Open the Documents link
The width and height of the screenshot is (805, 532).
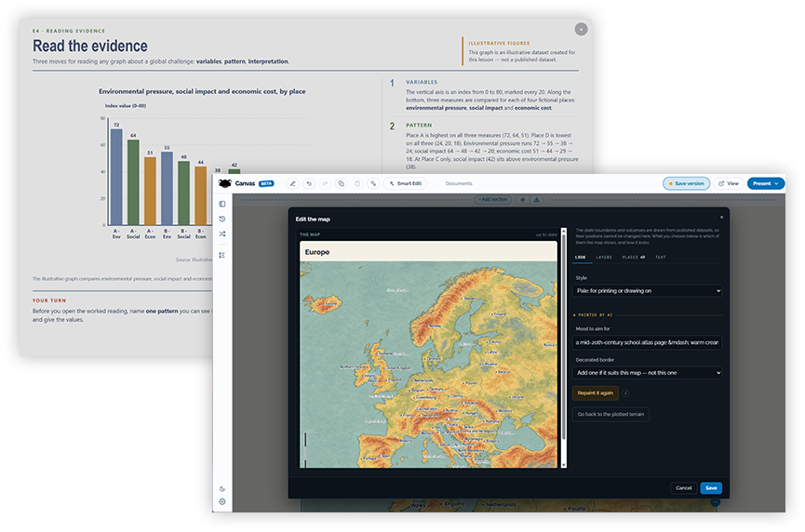tap(459, 183)
